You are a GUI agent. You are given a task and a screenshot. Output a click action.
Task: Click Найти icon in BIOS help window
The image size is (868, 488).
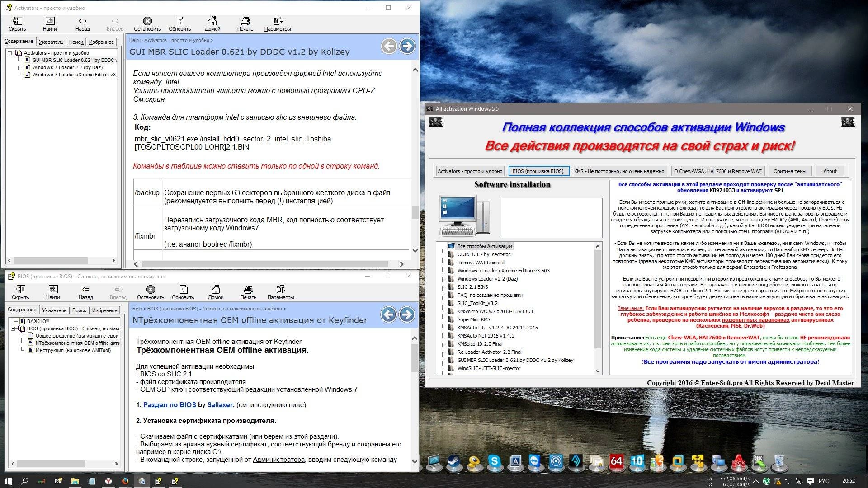pyautogui.click(x=53, y=292)
